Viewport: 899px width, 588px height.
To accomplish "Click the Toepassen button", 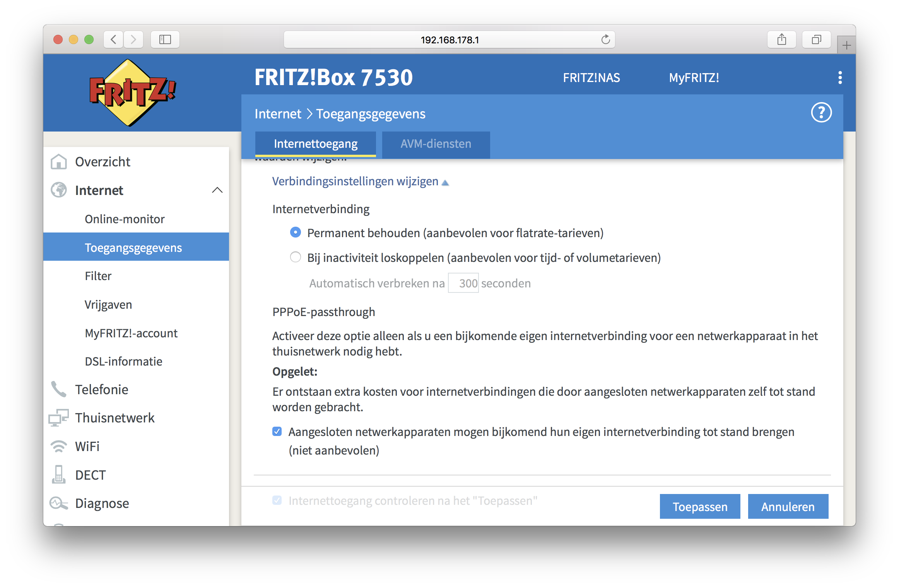I will tap(699, 506).
